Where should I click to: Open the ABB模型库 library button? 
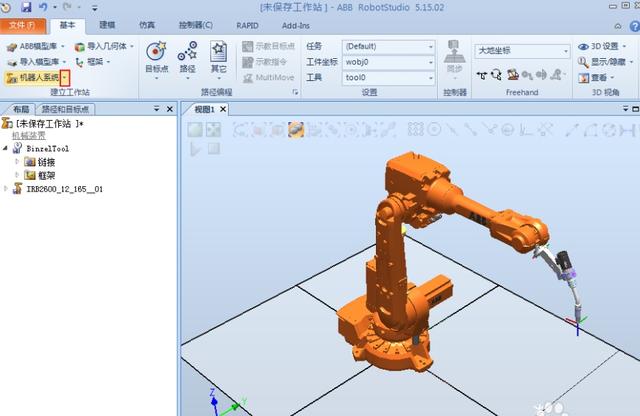click(36, 47)
